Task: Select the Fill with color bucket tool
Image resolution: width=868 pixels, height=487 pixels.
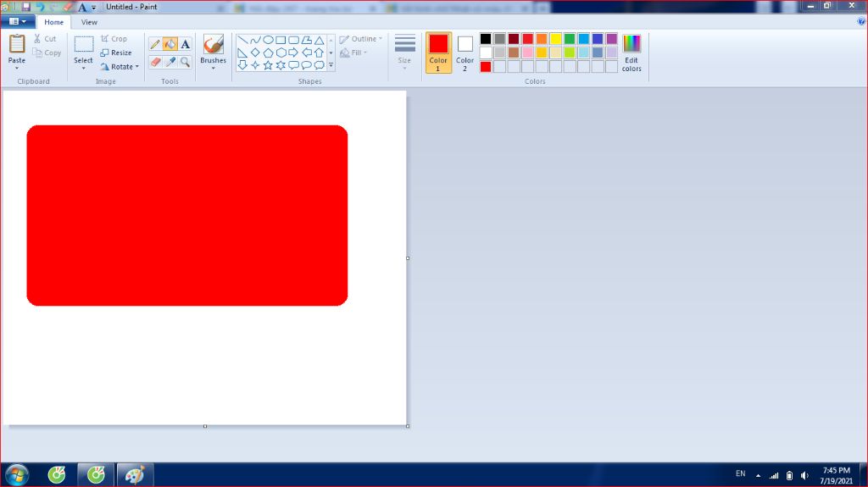Action: pyautogui.click(x=170, y=44)
